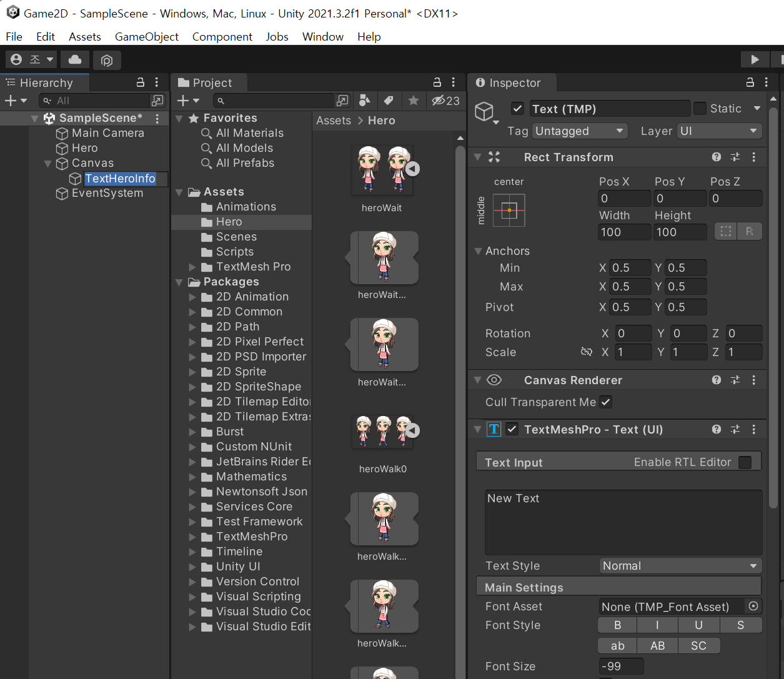Image resolution: width=784 pixels, height=679 pixels.
Task: Open Canvas Renderer help reference
Action: coord(717,380)
